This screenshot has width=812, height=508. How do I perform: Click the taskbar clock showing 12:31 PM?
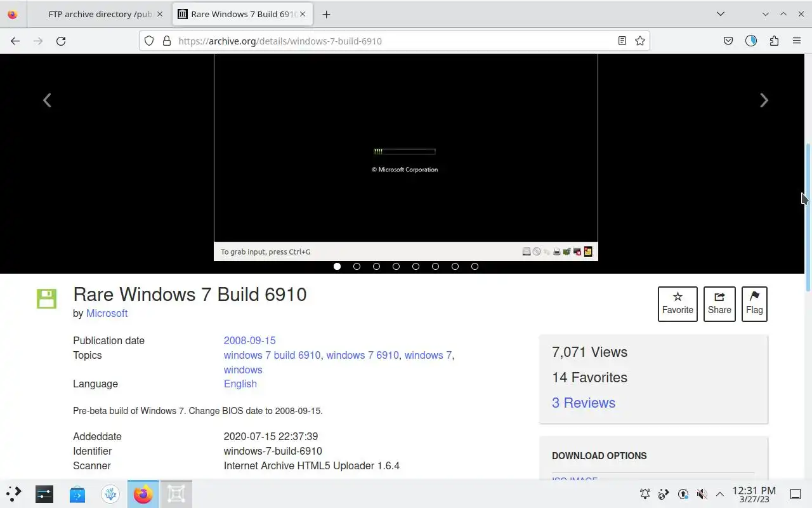(754, 494)
